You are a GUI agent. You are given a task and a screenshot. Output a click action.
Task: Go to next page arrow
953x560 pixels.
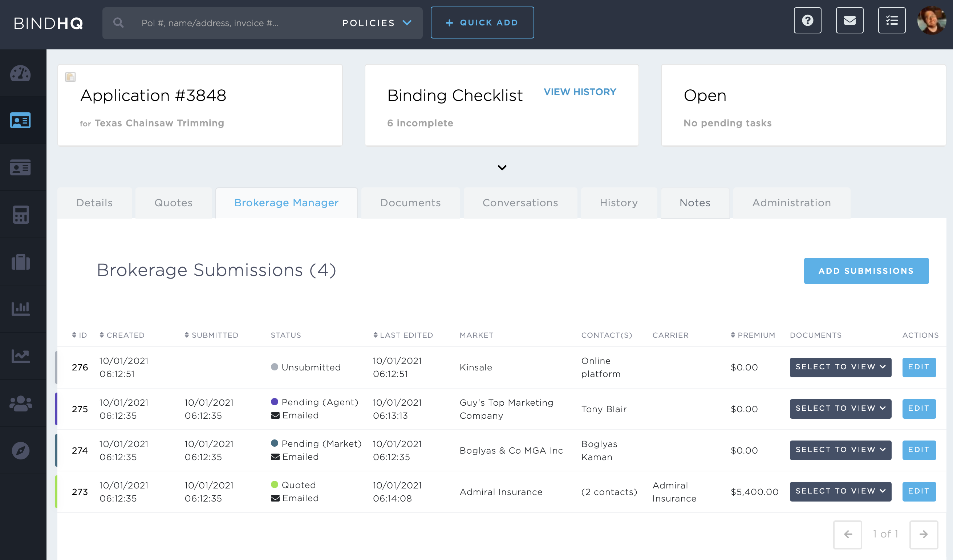[924, 534]
